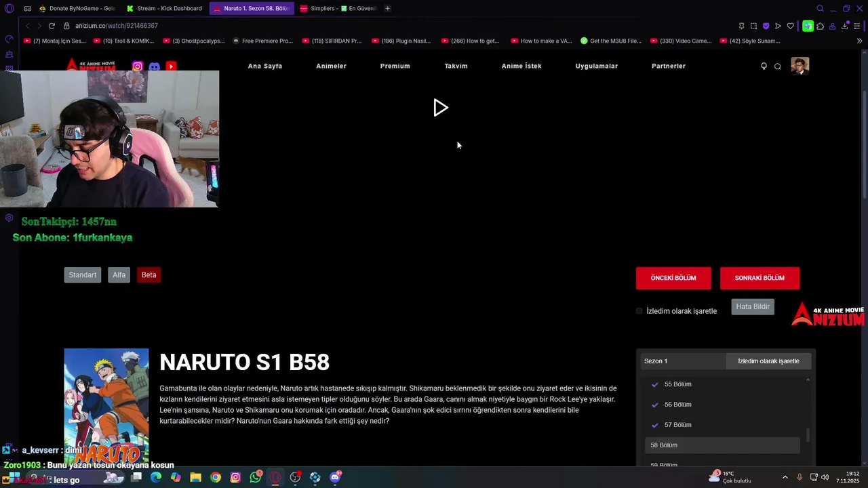Image resolution: width=868 pixels, height=488 pixels.
Task: Switch to Stream - Kick Dashboard tab
Action: click(x=165, y=8)
